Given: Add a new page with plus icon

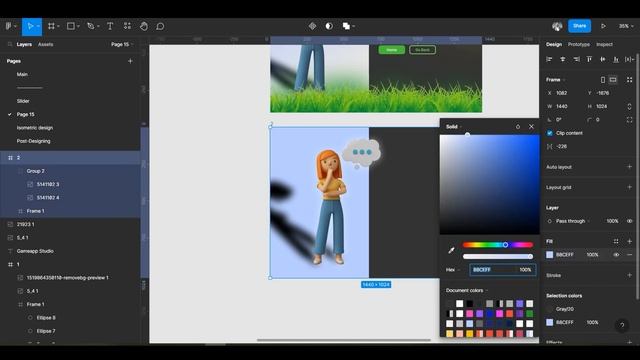Looking at the screenshot, I should [x=130, y=61].
